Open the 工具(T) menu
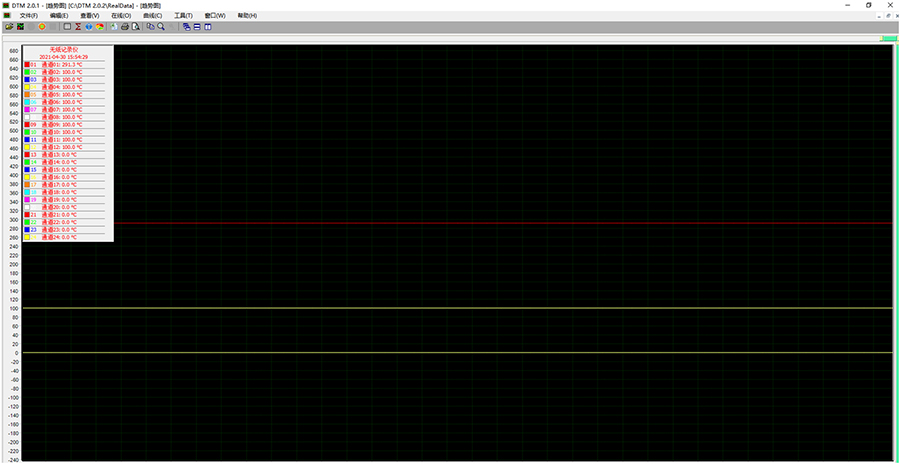The width and height of the screenshot is (900, 464). pyautogui.click(x=183, y=16)
